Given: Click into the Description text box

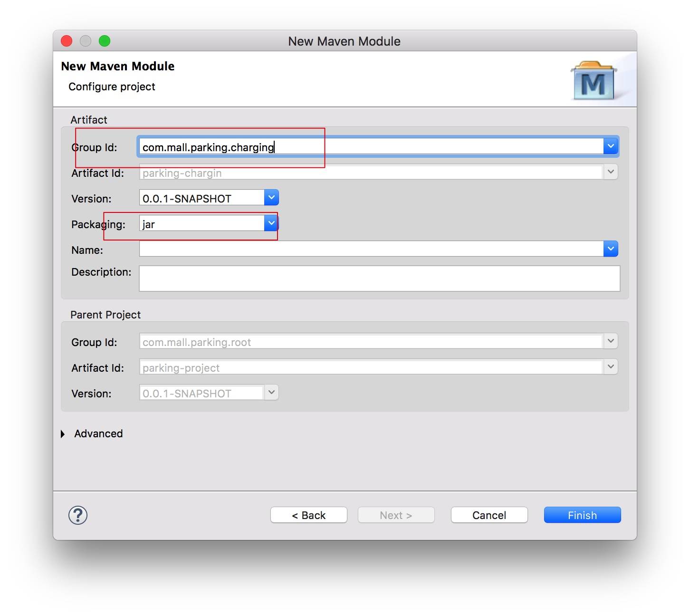Looking at the screenshot, I should (379, 279).
